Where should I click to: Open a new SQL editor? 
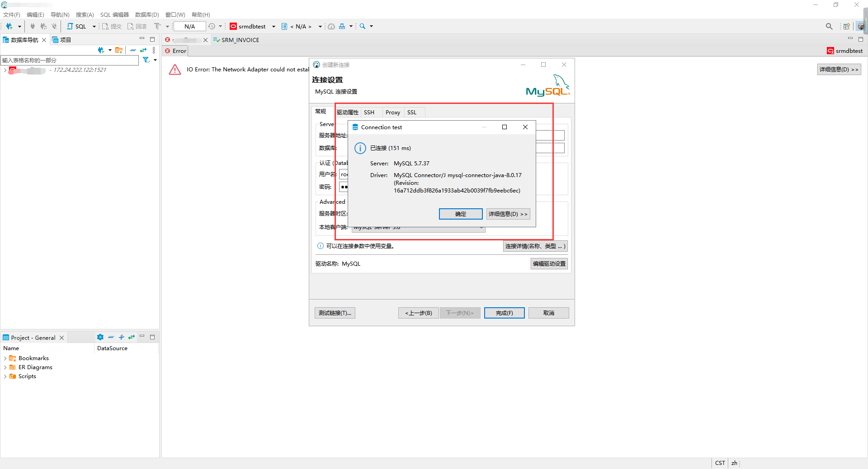[x=77, y=26]
